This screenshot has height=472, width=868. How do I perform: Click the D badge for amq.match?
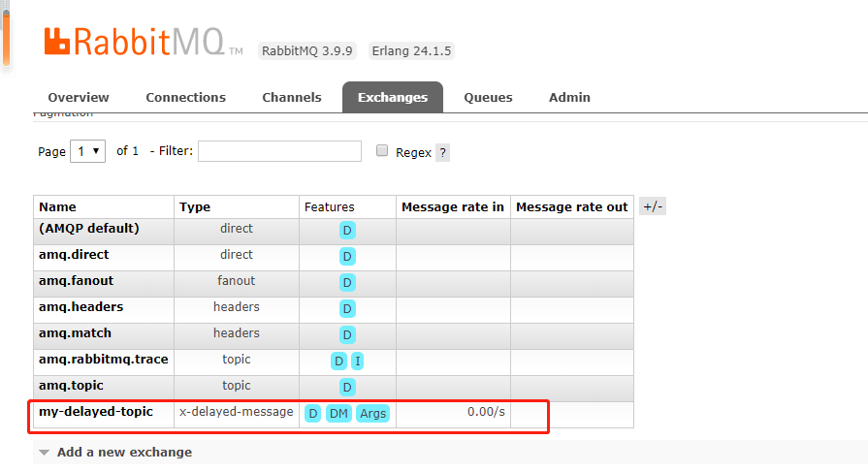coord(347,334)
